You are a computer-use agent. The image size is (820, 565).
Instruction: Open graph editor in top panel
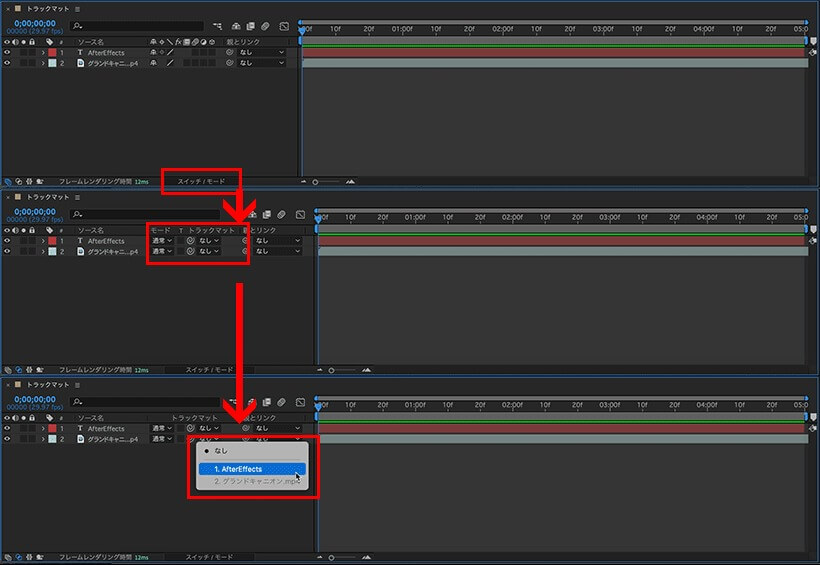pos(284,26)
